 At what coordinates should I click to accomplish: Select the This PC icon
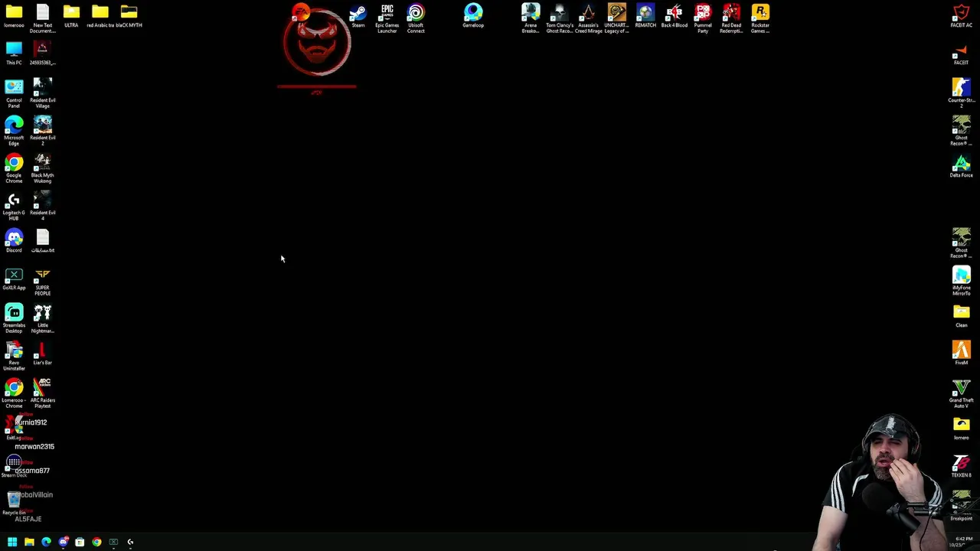[x=14, y=54]
